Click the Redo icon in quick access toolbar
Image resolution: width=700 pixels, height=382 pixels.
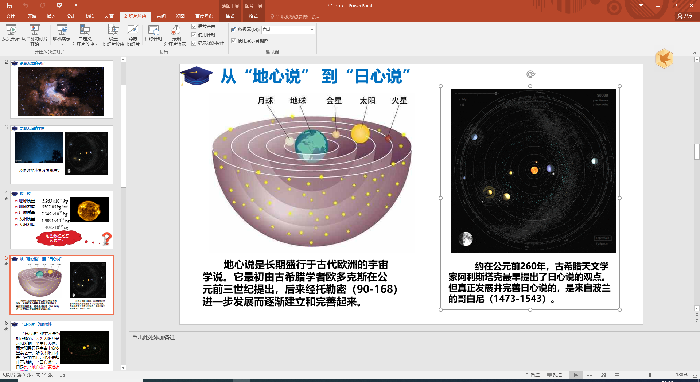[42, 5]
